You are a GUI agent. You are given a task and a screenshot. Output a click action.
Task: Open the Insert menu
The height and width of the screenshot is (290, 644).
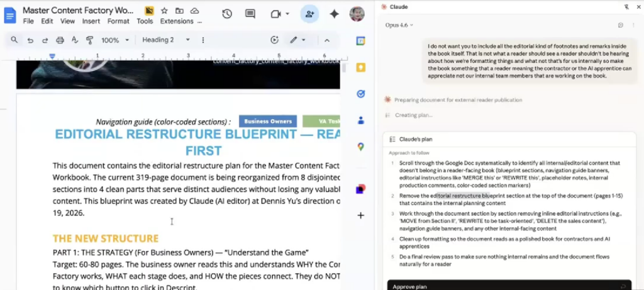tap(91, 21)
